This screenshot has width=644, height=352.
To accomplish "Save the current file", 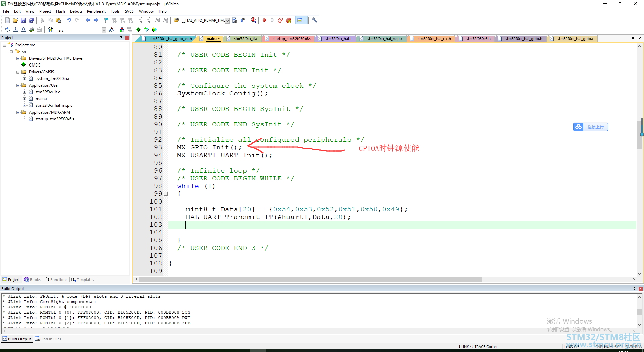I will click(23, 20).
